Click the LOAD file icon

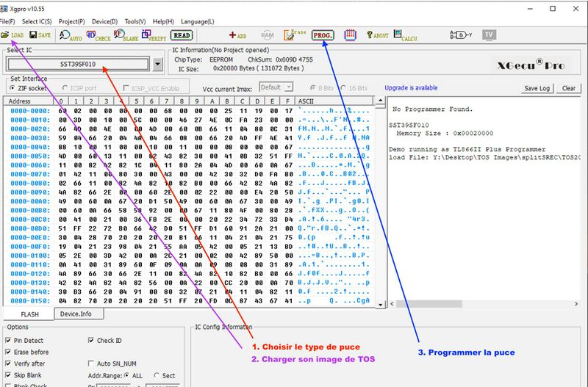12,35
